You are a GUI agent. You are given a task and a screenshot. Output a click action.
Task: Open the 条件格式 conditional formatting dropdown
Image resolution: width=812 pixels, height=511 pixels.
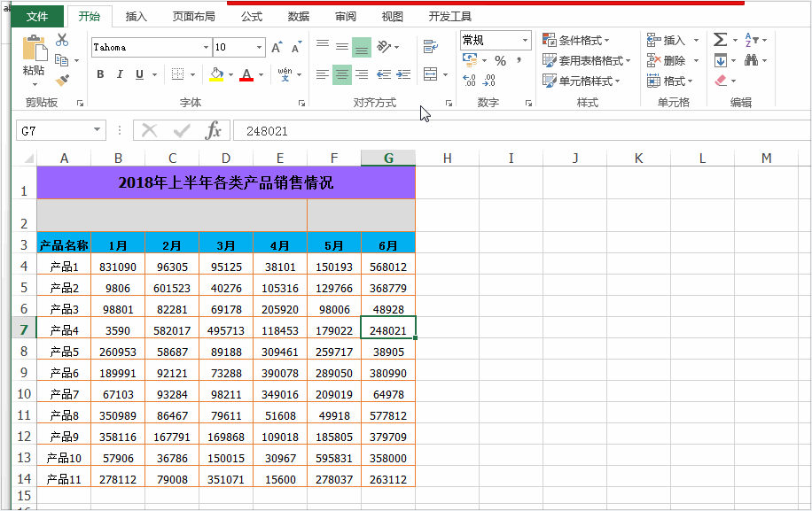click(x=576, y=40)
